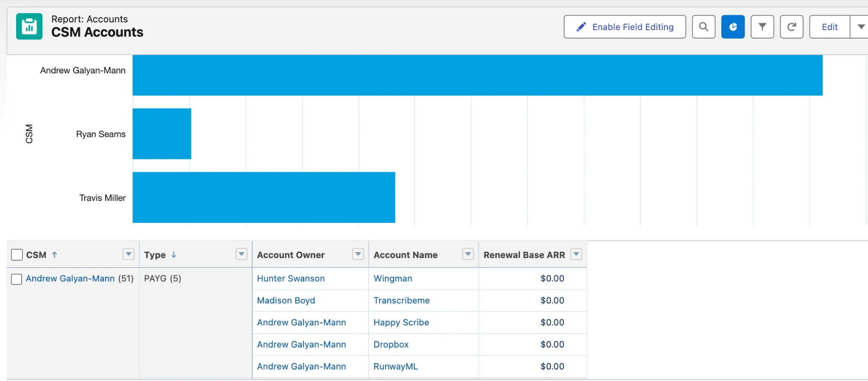Viewport: 868px width, 381px height.
Task: Open the filter funnel icon
Action: point(762,27)
